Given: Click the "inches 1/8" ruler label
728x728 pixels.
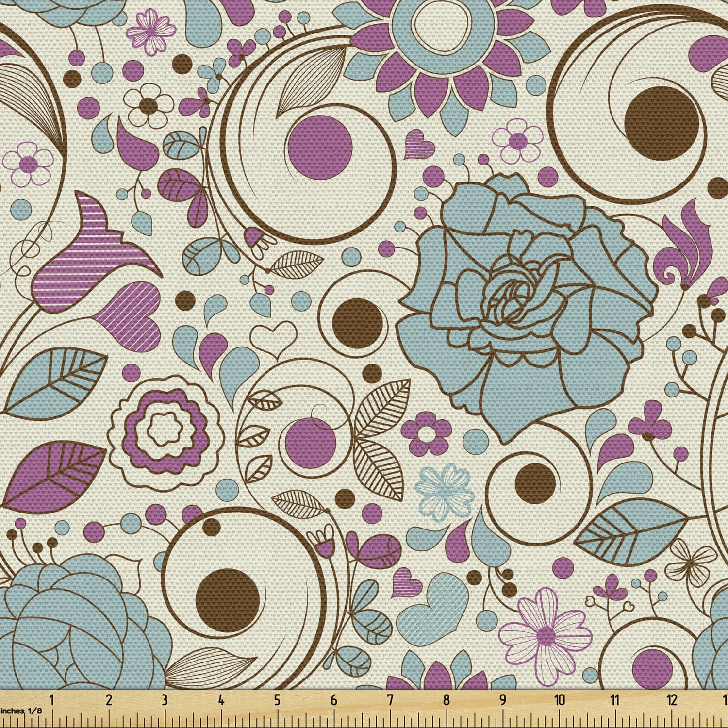Looking at the screenshot, I should 21,711.
